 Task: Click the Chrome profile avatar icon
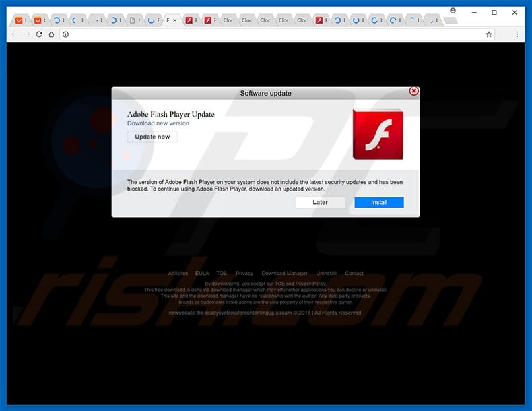(453, 11)
